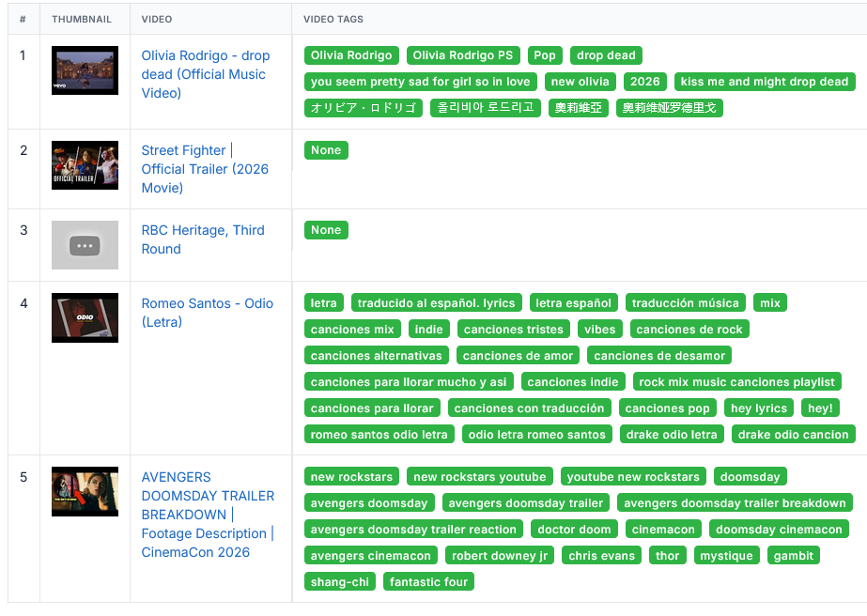
Task: Open the Olivia Rodrigo - drop dead video link
Action: pyautogui.click(x=203, y=74)
